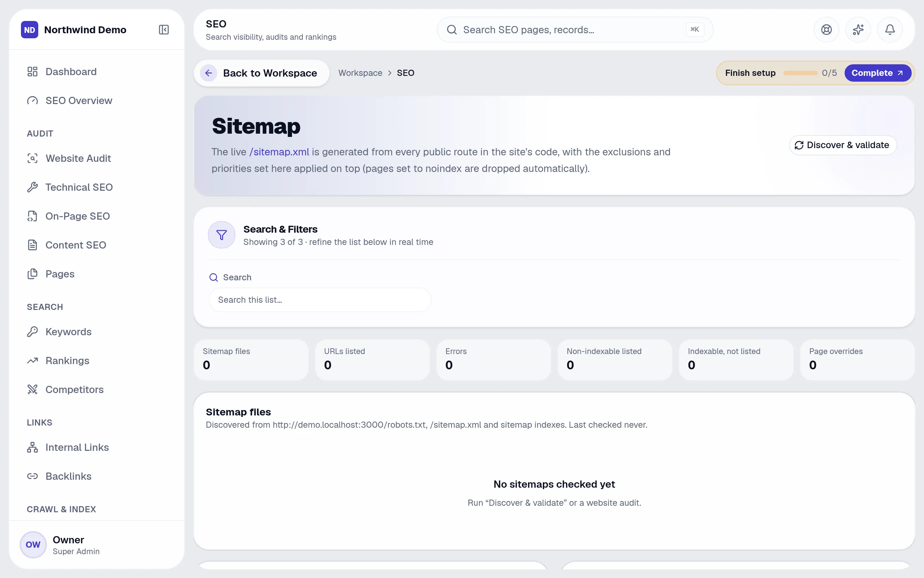Viewport: 924px width, 578px height.
Task: Click the Rankings trend arrow icon
Action: [32, 361]
